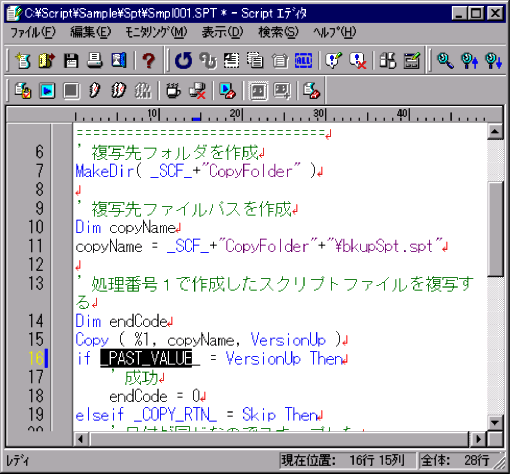Viewport: 511px width, 474px height.
Task: Click the 現在位置 16行 15列 status field
Action: pyautogui.click(x=347, y=461)
